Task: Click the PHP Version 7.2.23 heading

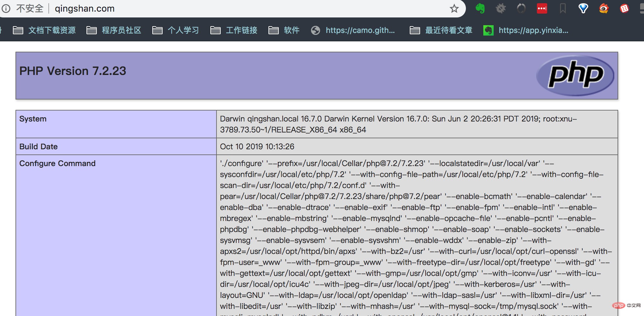Action: 73,71
